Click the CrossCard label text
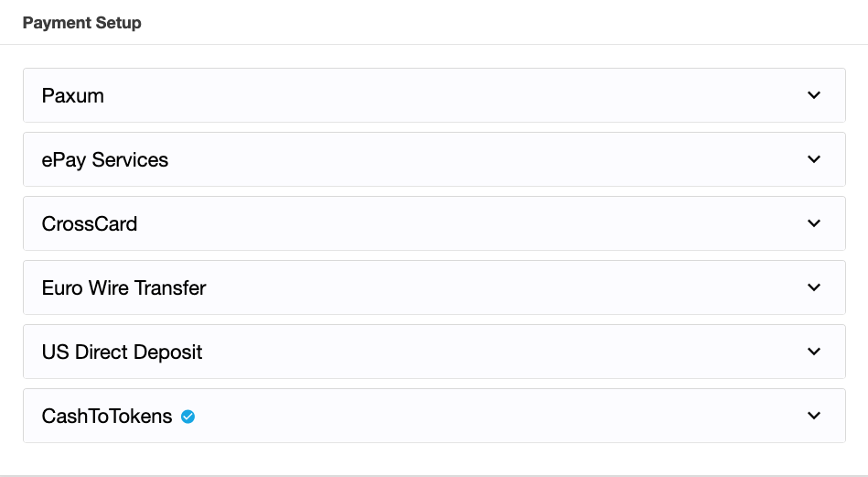 (x=90, y=223)
